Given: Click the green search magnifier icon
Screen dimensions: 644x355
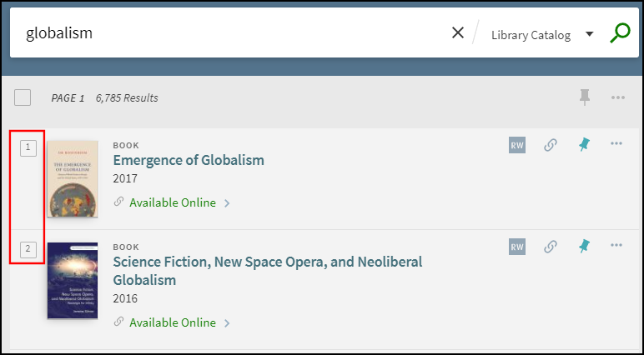Looking at the screenshot, I should pos(619,33).
